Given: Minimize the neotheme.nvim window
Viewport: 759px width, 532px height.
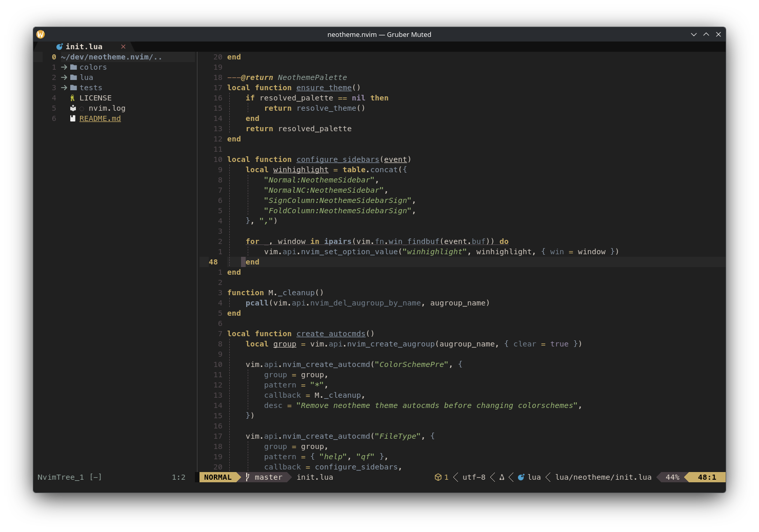Looking at the screenshot, I should pyautogui.click(x=694, y=34).
